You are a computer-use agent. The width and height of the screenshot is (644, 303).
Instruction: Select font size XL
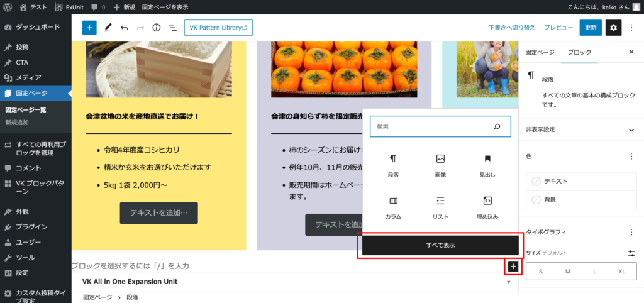click(622, 272)
